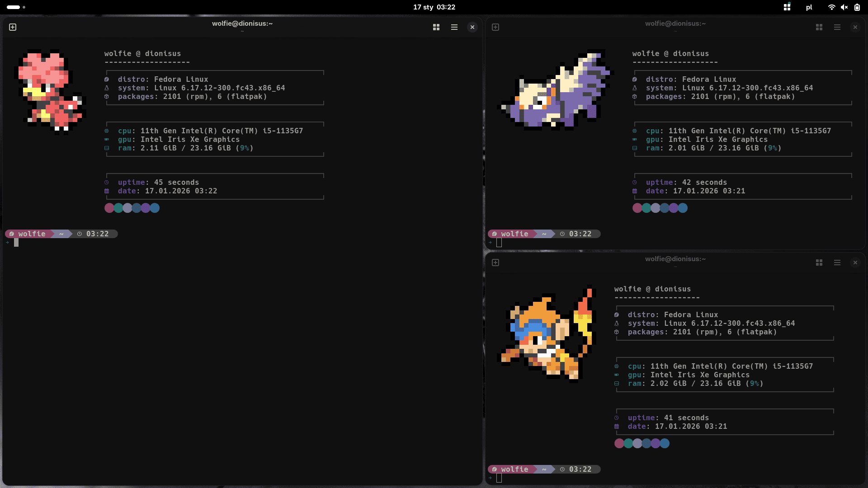
Task: Open hamburger menu in top-right terminal
Action: click(x=837, y=27)
